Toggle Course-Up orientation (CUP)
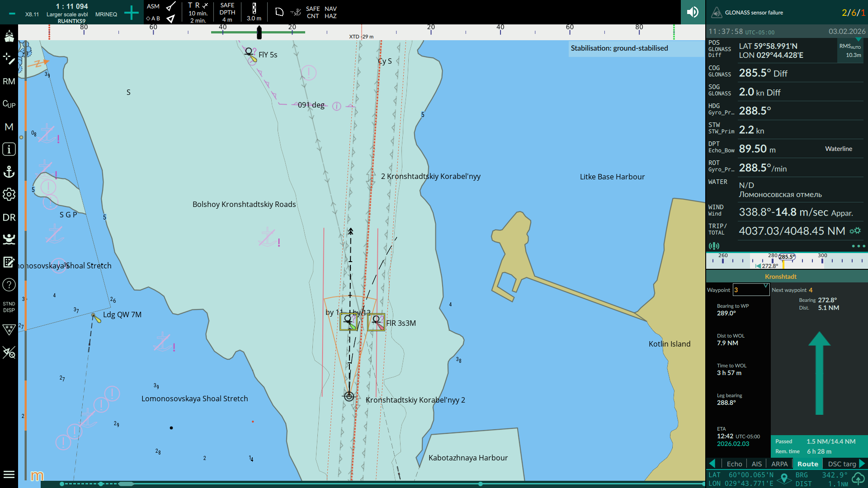This screenshot has width=868, height=488. tap(9, 104)
